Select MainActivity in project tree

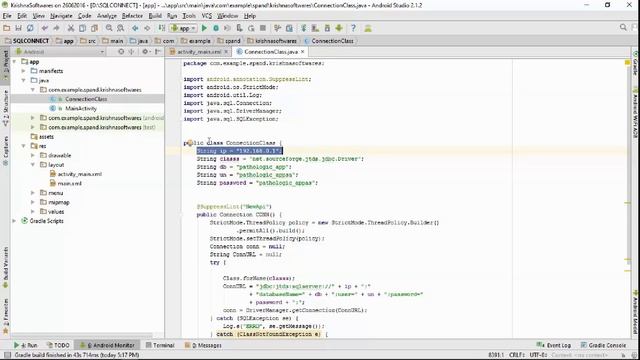[x=80, y=109]
